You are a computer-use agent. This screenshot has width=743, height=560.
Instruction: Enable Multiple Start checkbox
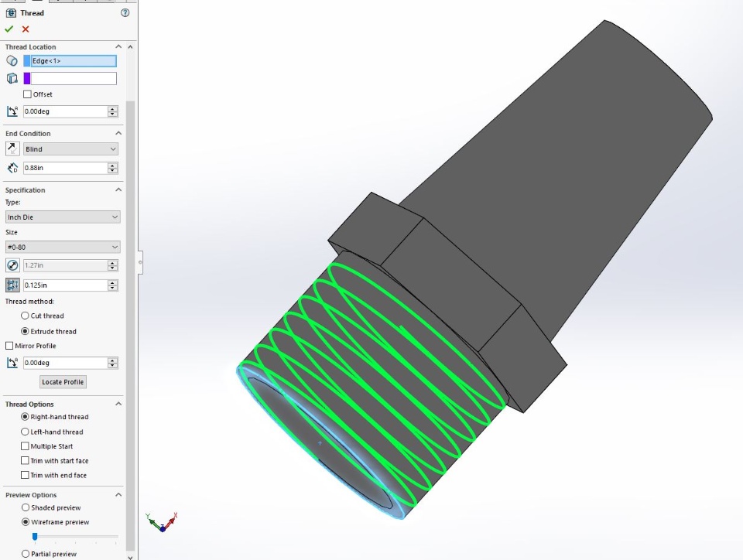[25, 446]
